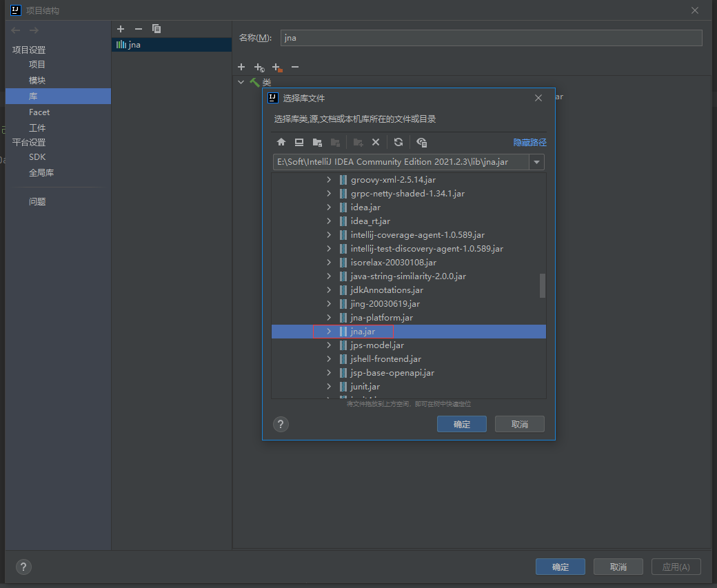717x588 pixels.
Task: Select the jna library in the list
Action: pyautogui.click(x=172, y=45)
